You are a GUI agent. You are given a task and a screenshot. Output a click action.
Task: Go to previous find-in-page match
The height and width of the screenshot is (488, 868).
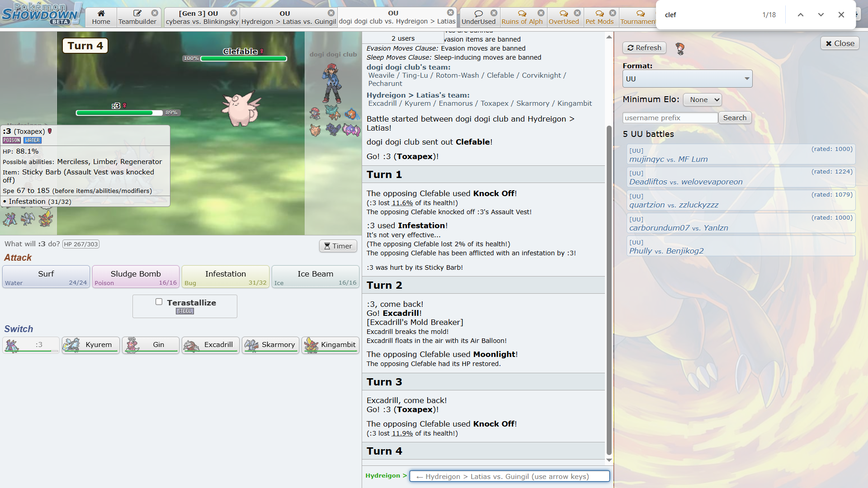pyautogui.click(x=801, y=15)
